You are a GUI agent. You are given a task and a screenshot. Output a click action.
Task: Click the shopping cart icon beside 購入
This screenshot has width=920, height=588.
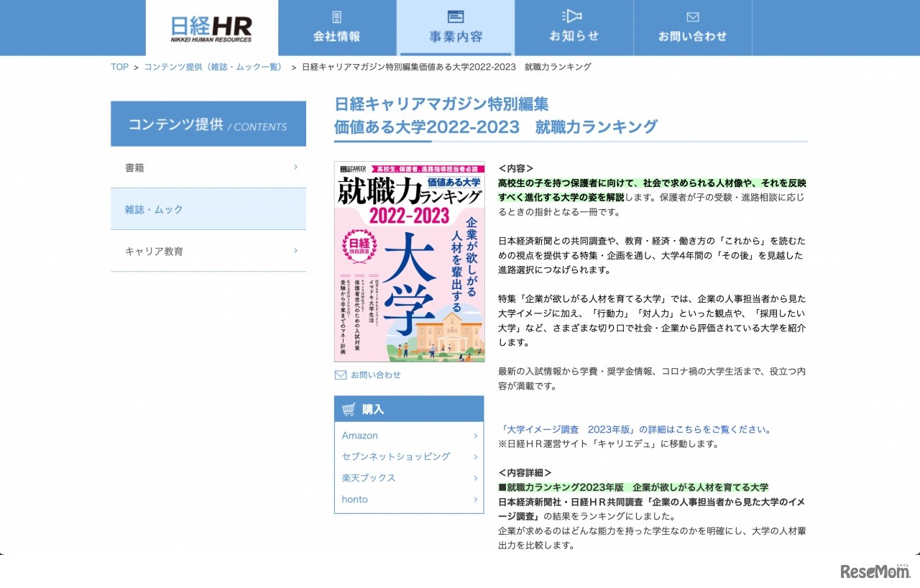pyautogui.click(x=349, y=409)
